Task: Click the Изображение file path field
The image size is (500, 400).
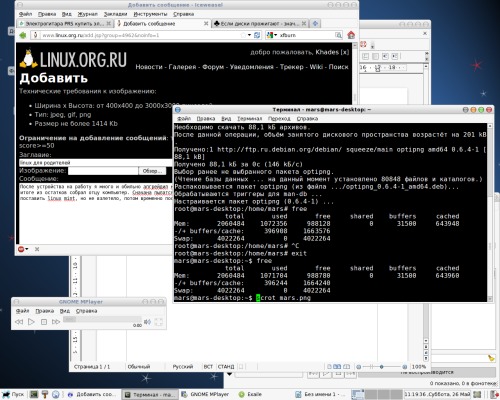Action: point(103,171)
